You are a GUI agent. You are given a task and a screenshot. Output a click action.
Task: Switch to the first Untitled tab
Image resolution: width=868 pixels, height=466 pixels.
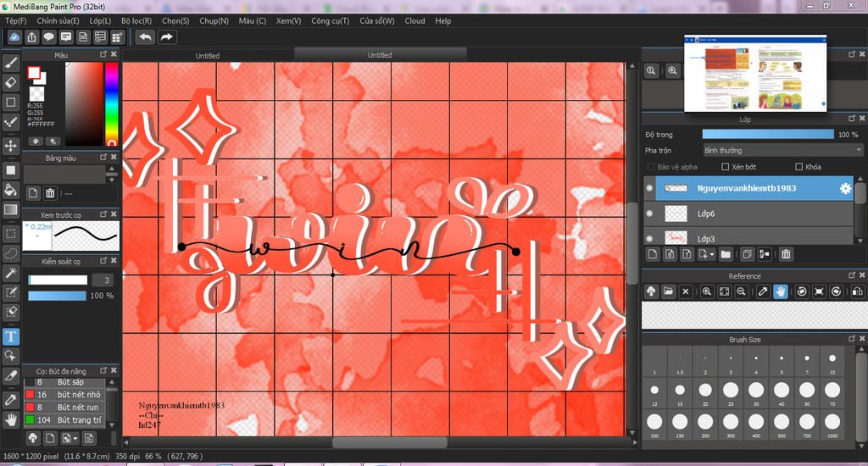(208, 55)
